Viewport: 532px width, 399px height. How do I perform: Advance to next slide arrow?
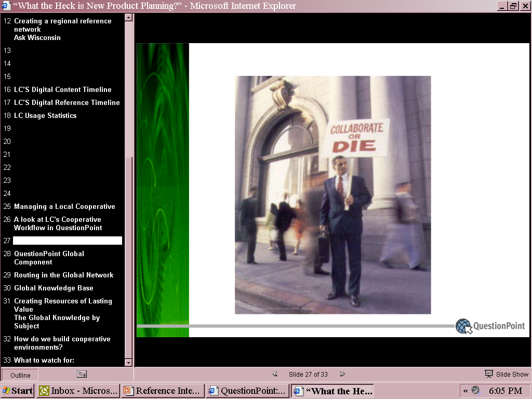(x=342, y=374)
